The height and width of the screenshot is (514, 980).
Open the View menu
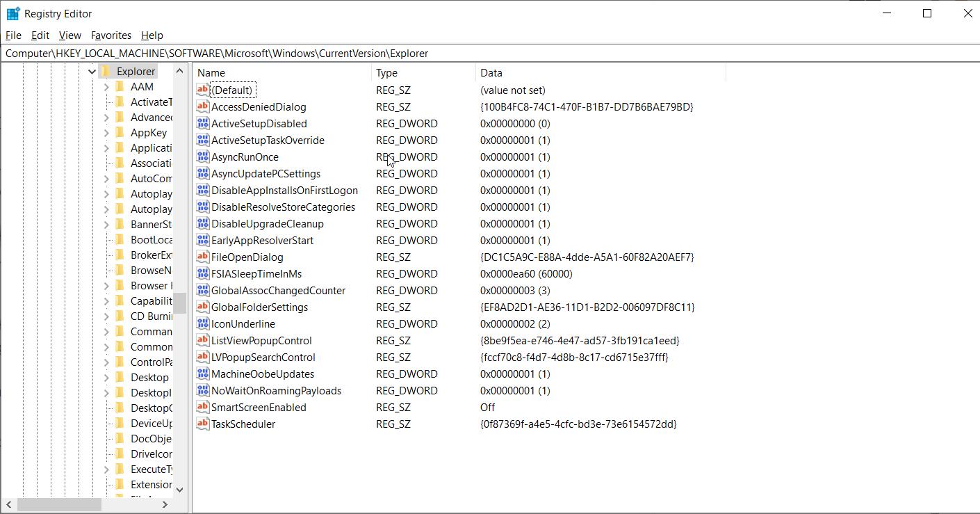(x=70, y=35)
